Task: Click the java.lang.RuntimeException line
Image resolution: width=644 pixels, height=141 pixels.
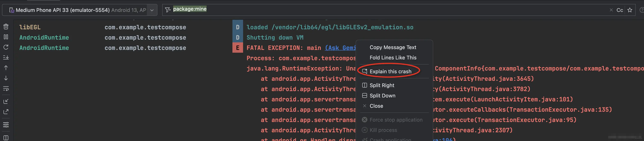Action: tap(301, 69)
